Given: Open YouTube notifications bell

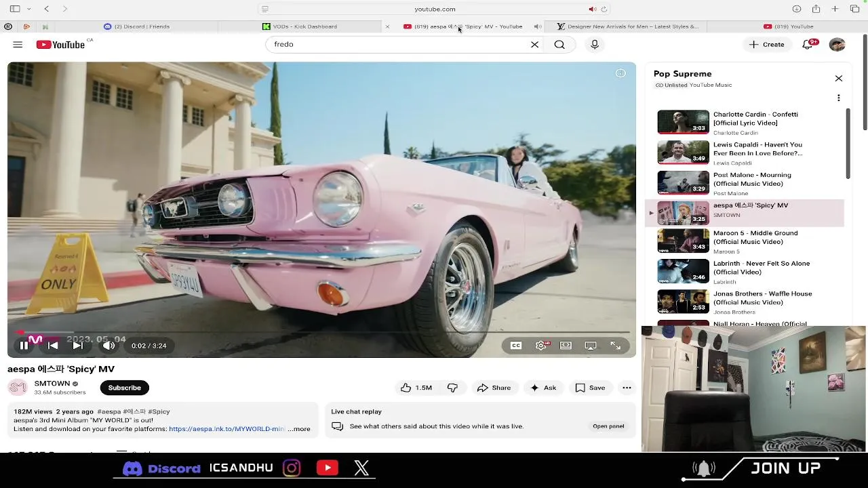Looking at the screenshot, I should click(808, 45).
